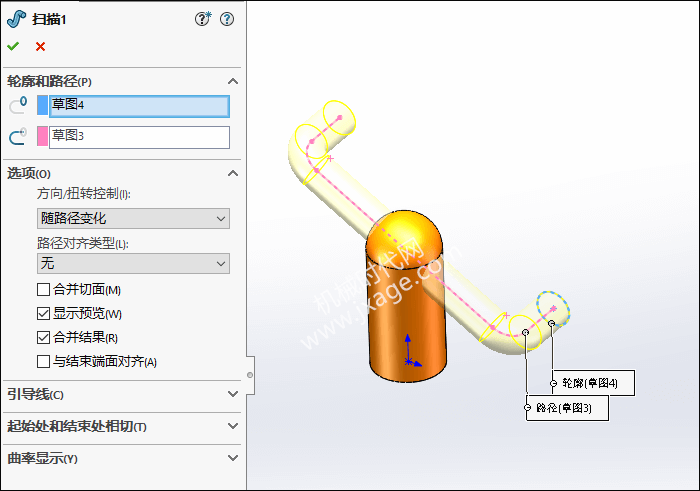Collapse the 选项(O) section
700x491 pixels.
(x=233, y=173)
